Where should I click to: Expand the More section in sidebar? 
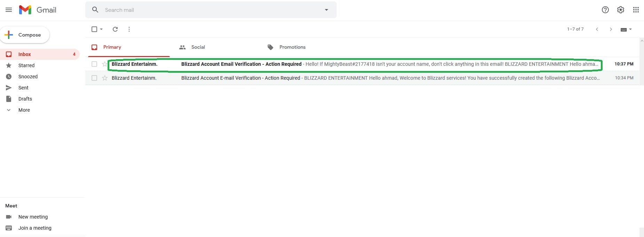(24, 110)
